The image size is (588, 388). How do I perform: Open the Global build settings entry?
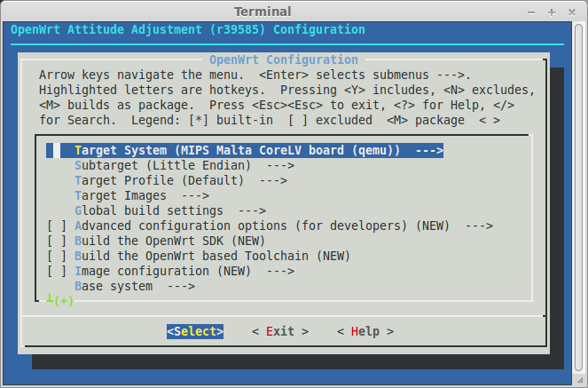[149, 210]
